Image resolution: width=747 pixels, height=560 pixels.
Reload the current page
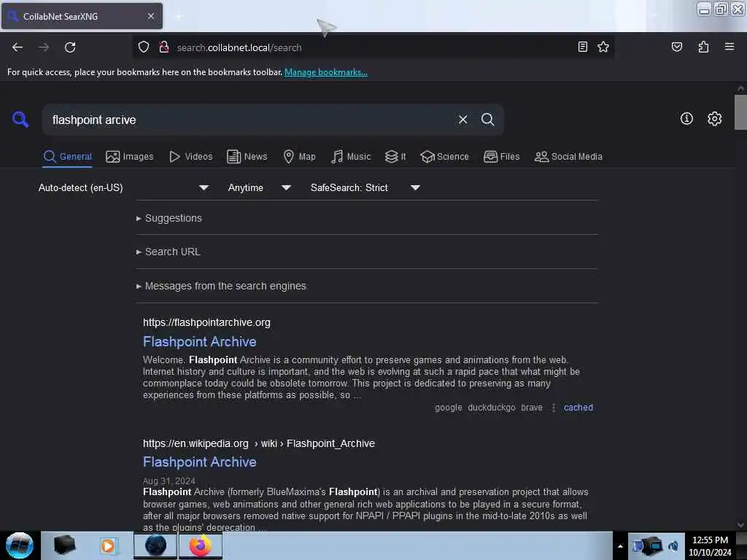pos(70,47)
